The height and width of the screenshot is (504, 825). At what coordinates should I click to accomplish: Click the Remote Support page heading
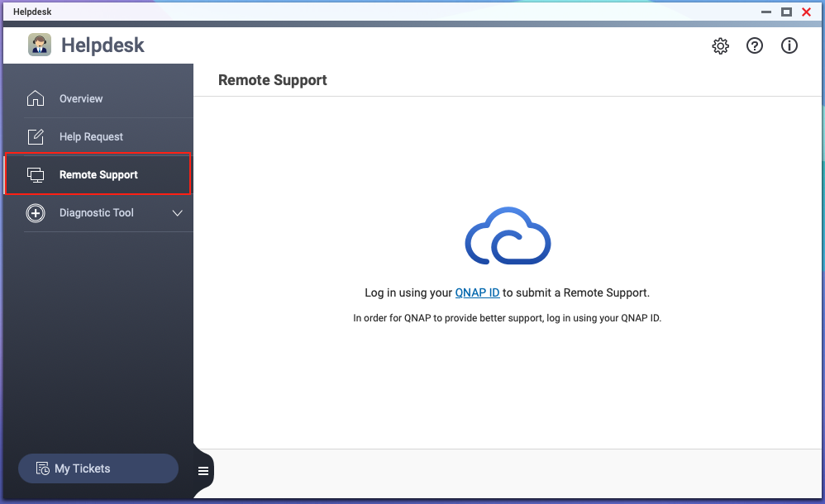pos(272,80)
